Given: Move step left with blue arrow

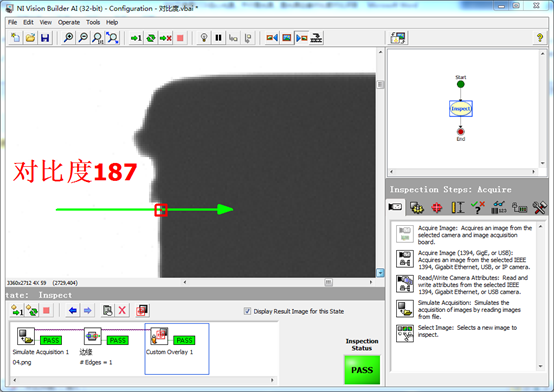Looking at the screenshot, I should 73,310.
